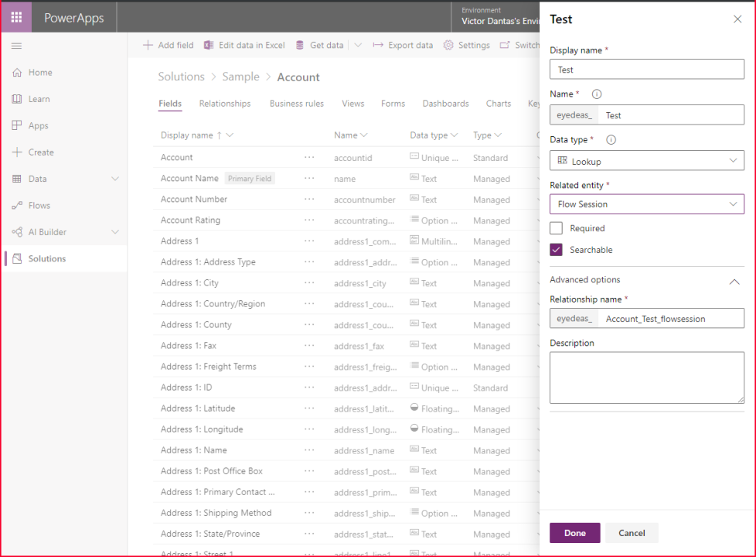The width and height of the screenshot is (756, 557).
Task: Collapse the left navigation hamburger menu
Action: pos(16,46)
